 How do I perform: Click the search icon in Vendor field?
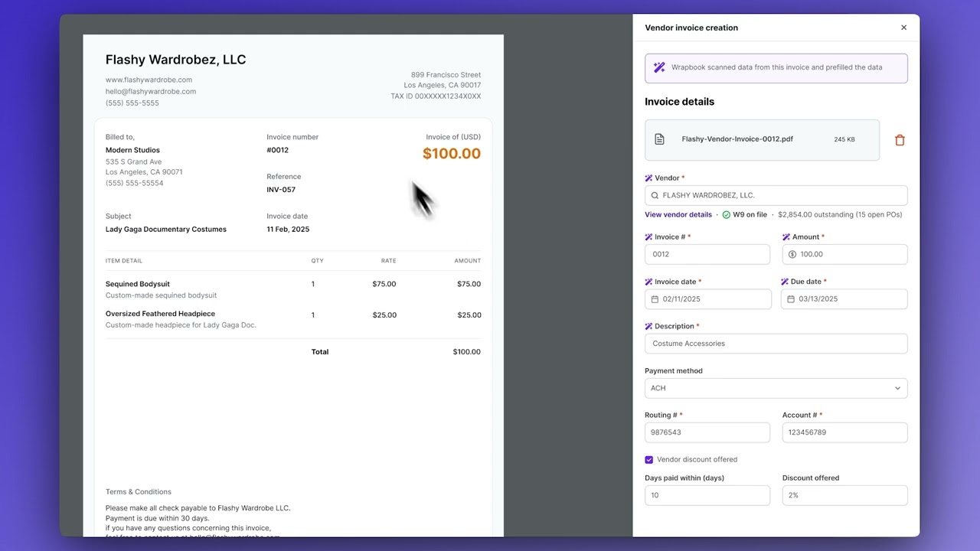pyautogui.click(x=655, y=195)
